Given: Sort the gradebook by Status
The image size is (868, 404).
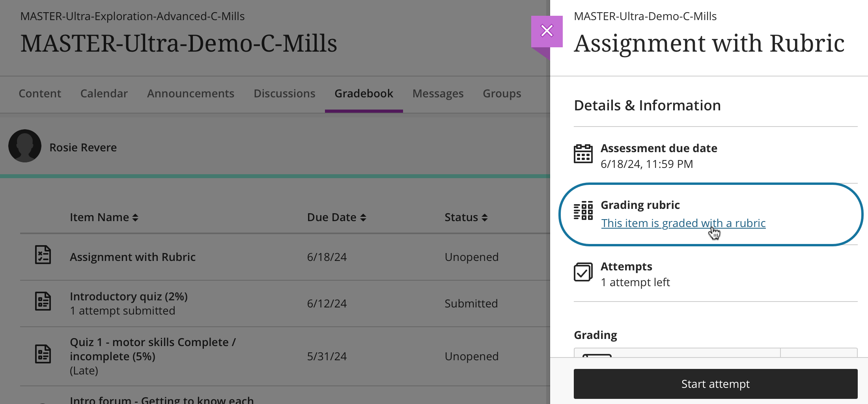Looking at the screenshot, I should 466,217.
